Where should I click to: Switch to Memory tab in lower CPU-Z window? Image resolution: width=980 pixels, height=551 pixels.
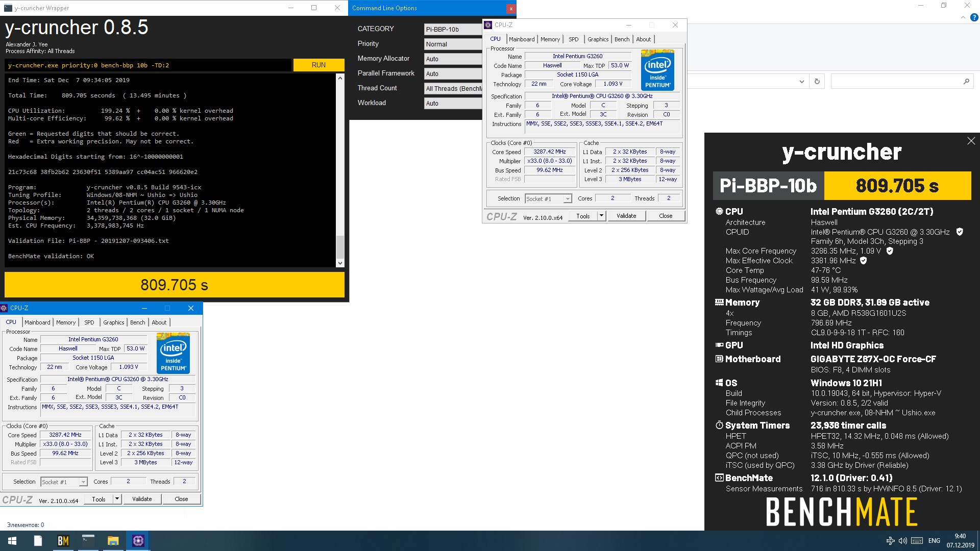[x=66, y=322]
